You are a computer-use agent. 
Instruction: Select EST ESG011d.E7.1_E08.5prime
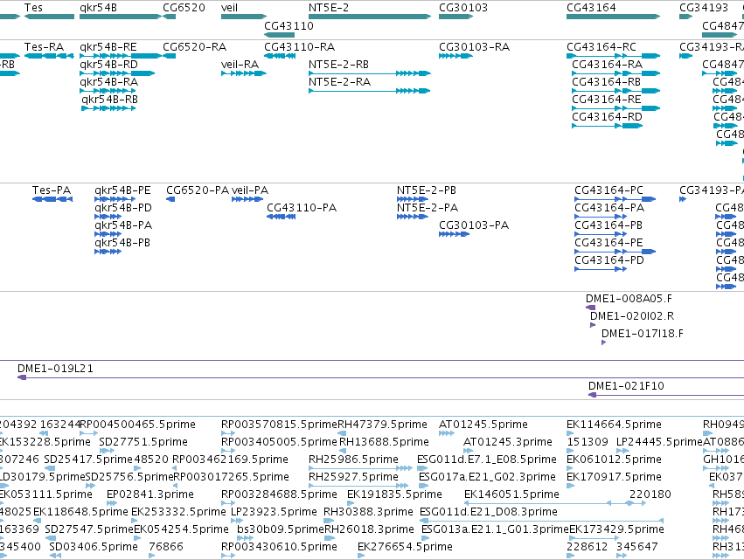[422, 468]
